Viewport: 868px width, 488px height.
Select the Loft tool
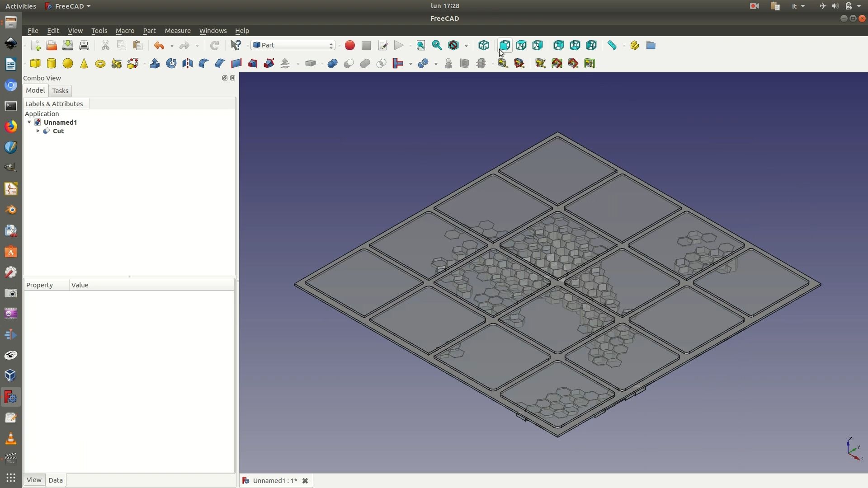253,63
